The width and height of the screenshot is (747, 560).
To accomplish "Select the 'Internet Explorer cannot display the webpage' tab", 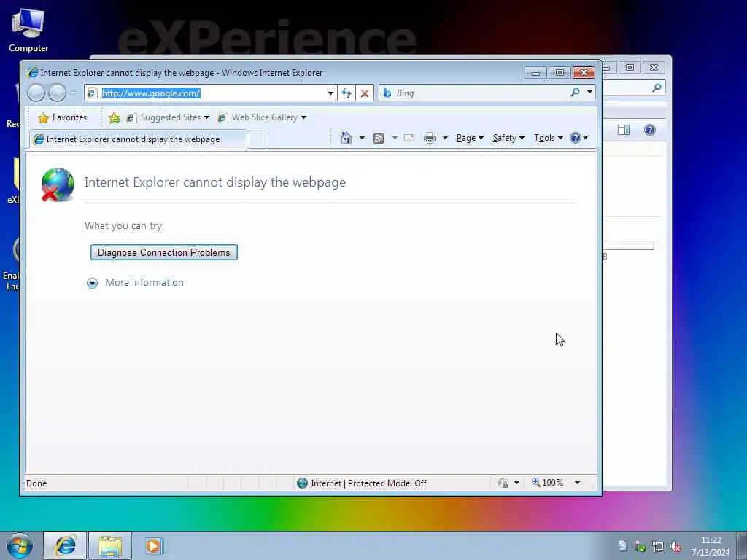I will click(138, 139).
